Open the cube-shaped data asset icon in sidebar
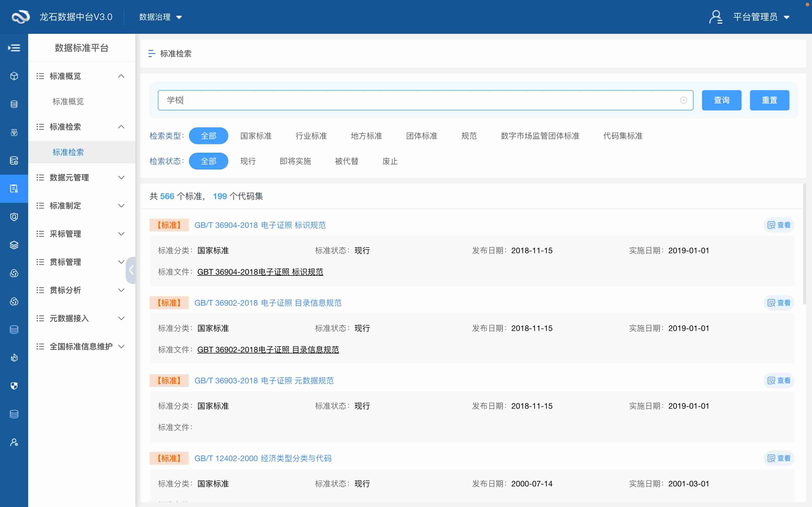The width and height of the screenshot is (812, 507). click(14, 76)
